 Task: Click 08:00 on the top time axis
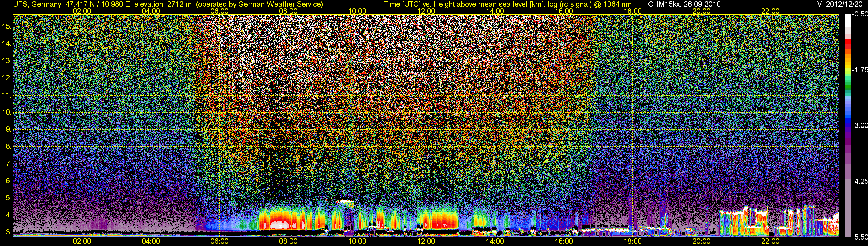click(x=288, y=11)
